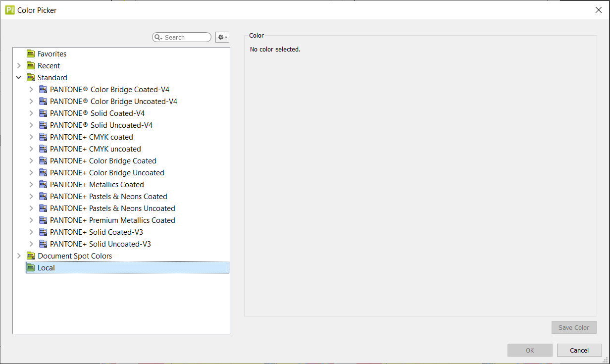
Task: Select 'PANTONE+ Premium Metallics Coated' text
Action: coord(113,220)
